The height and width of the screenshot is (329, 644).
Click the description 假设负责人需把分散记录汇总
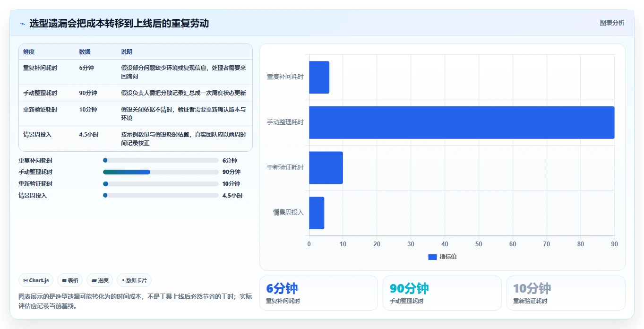(x=183, y=93)
